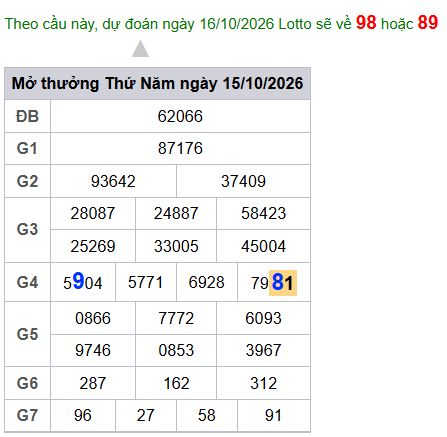
Task: Click G5 number 3967
Action: (263, 350)
